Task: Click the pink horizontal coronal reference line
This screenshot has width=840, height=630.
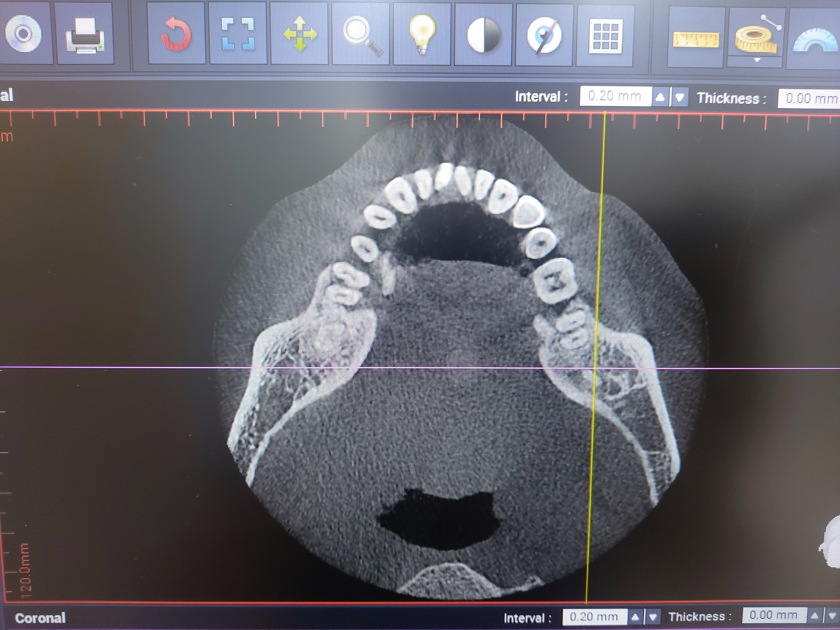Action: point(420,367)
